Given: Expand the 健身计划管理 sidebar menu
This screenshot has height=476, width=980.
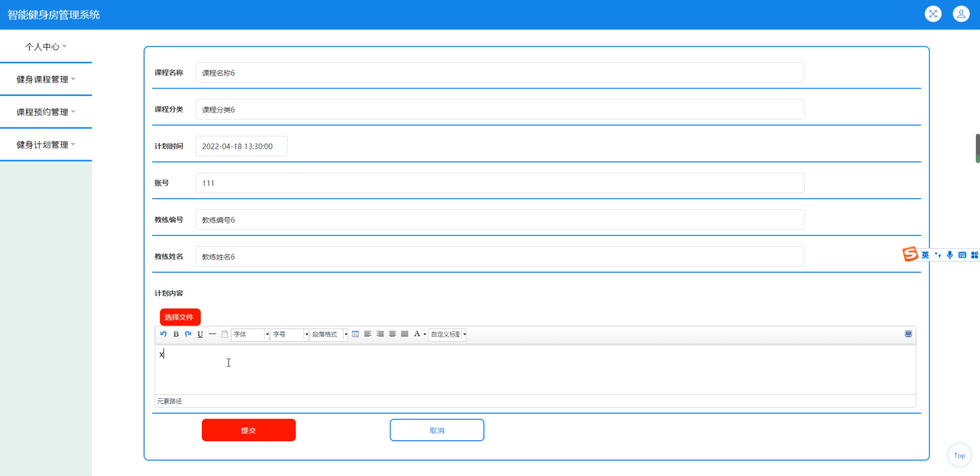Looking at the screenshot, I should pos(46,145).
